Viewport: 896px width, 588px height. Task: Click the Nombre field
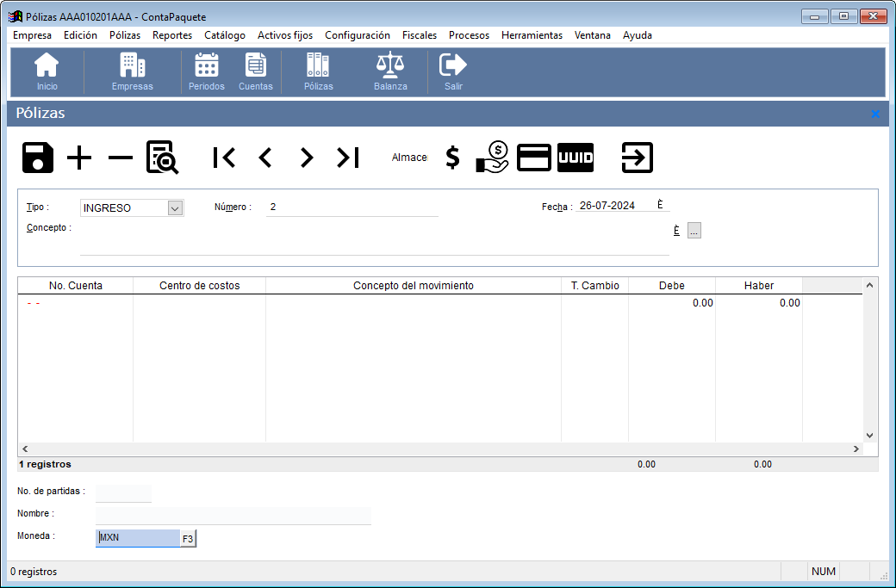[233, 515]
